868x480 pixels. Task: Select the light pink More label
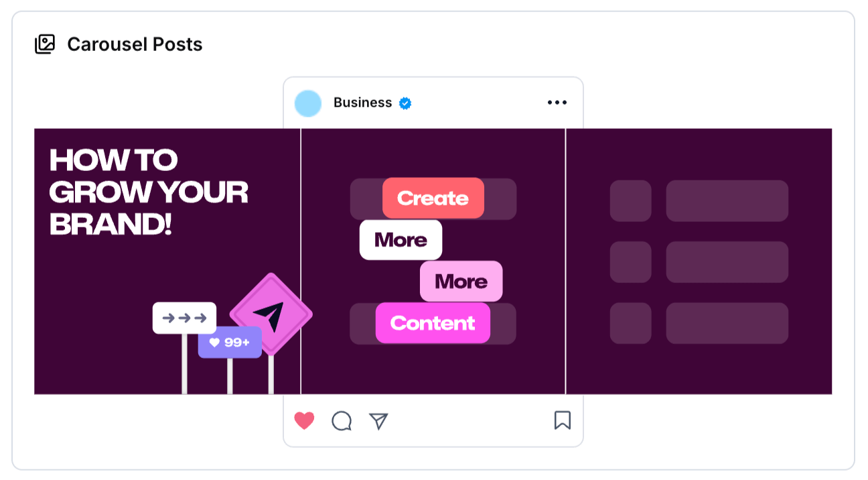coord(461,281)
